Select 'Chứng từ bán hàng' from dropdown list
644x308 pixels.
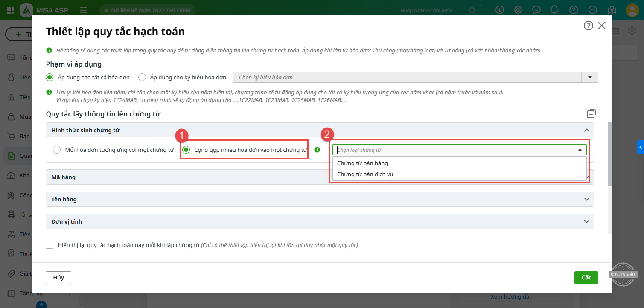(362, 163)
